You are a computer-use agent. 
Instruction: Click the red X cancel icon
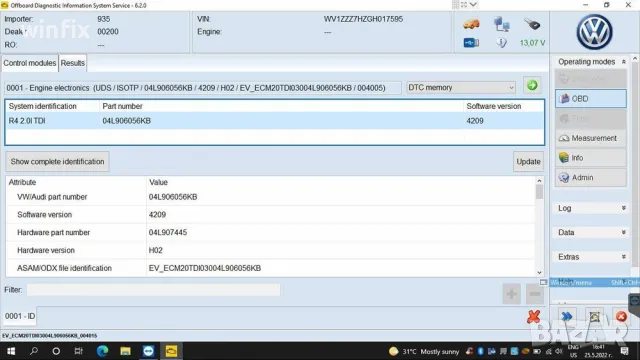point(533,317)
